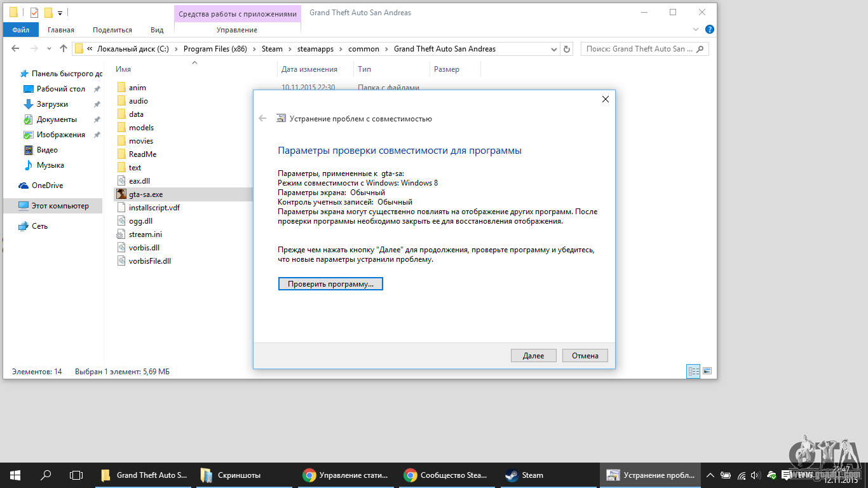Screen dimensions: 868x488
Task: Open the Windows Start button
Action: point(15,475)
